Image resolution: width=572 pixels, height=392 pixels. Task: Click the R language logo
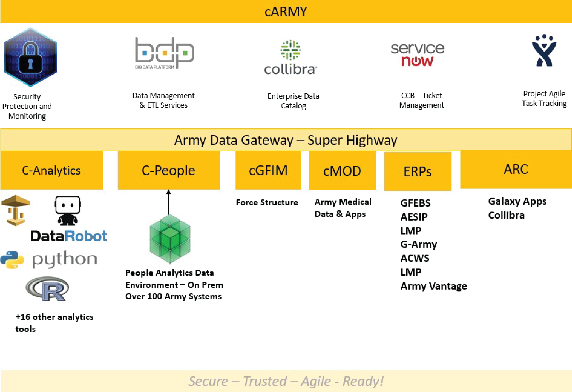[x=47, y=289]
